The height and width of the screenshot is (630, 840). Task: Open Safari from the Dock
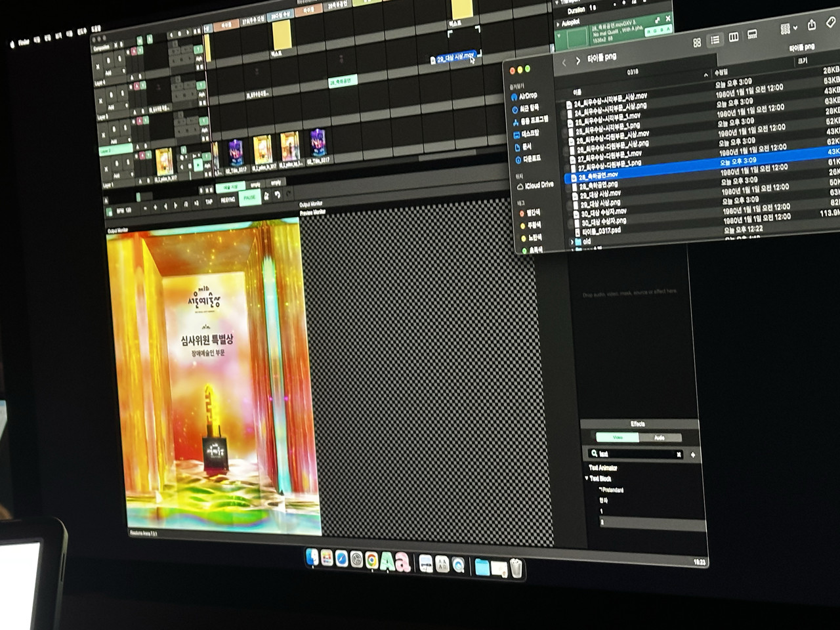(x=342, y=558)
